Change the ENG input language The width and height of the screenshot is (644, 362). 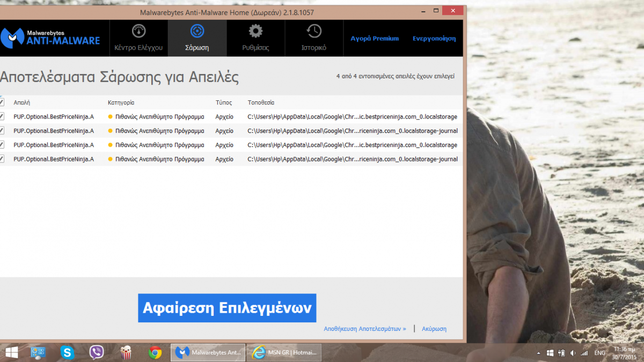[x=600, y=353]
